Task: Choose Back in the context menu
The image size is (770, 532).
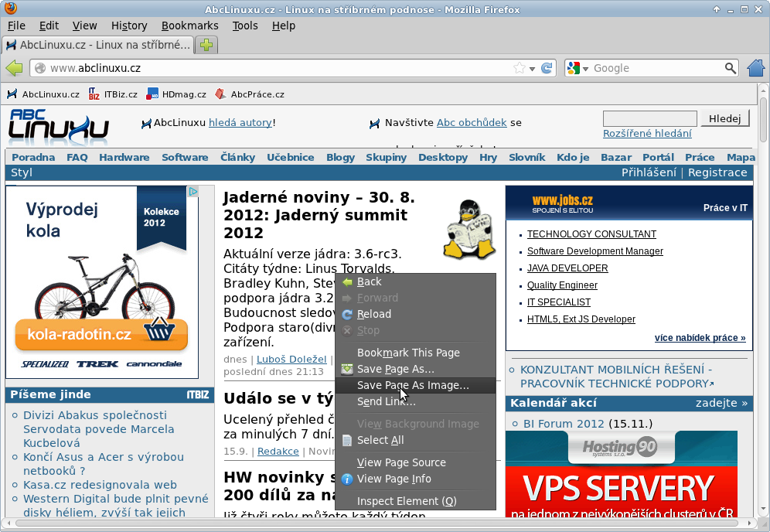Action: click(415, 282)
